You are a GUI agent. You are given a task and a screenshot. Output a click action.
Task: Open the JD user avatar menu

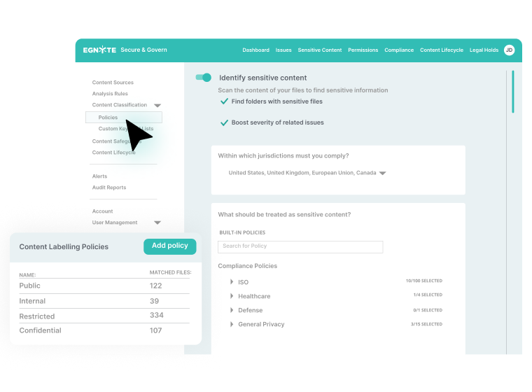click(x=509, y=50)
